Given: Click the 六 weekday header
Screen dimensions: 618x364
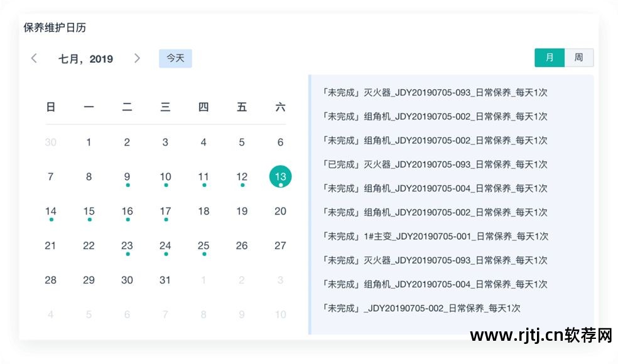Looking at the screenshot, I should 280,107.
